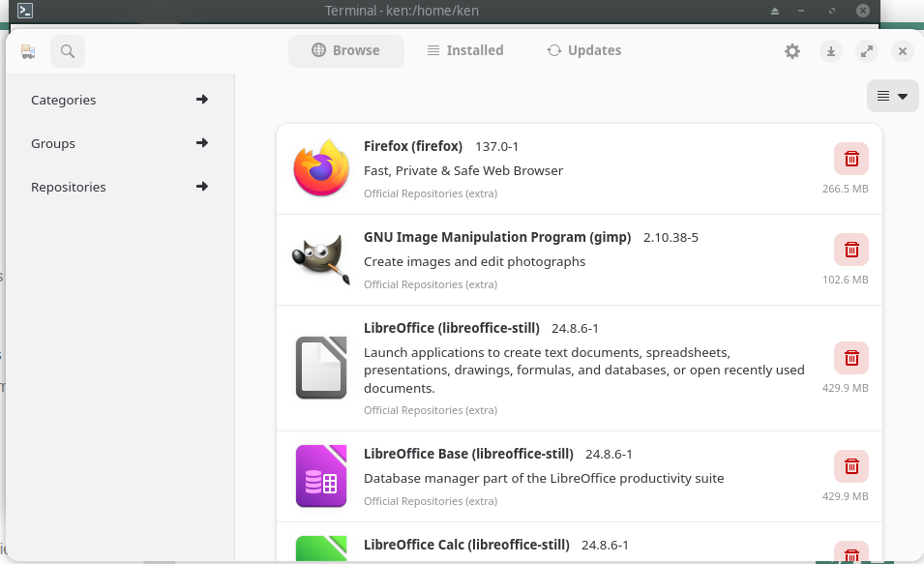Click 'Fast, Private & Safe Web Browser' description

(463, 171)
